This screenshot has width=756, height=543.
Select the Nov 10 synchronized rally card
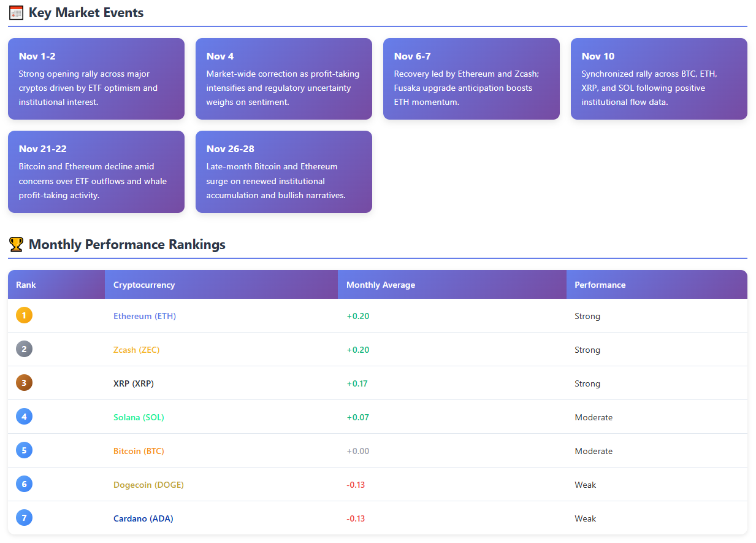[659, 79]
